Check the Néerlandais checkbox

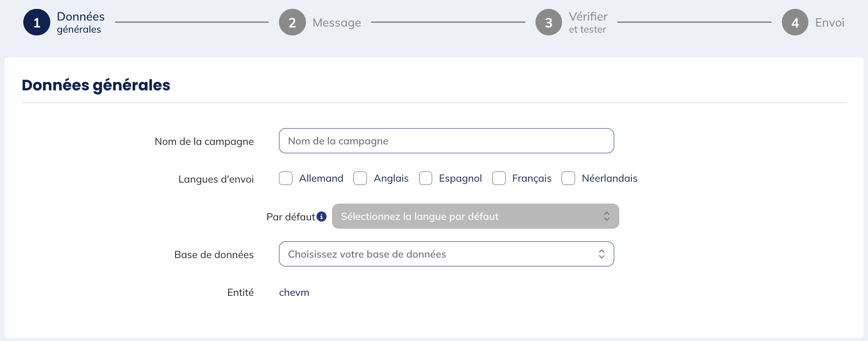pos(568,178)
